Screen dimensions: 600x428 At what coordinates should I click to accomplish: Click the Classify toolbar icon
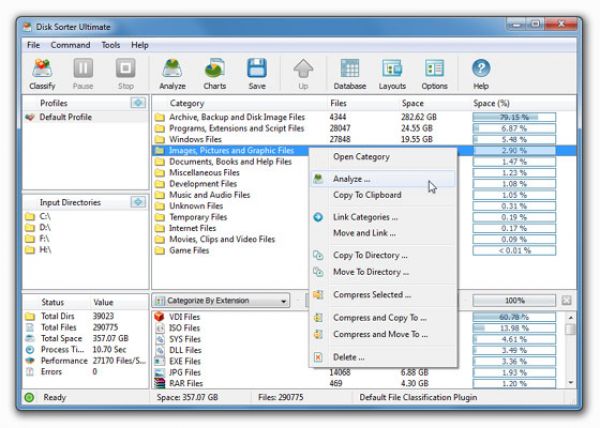tap(43, 74)
